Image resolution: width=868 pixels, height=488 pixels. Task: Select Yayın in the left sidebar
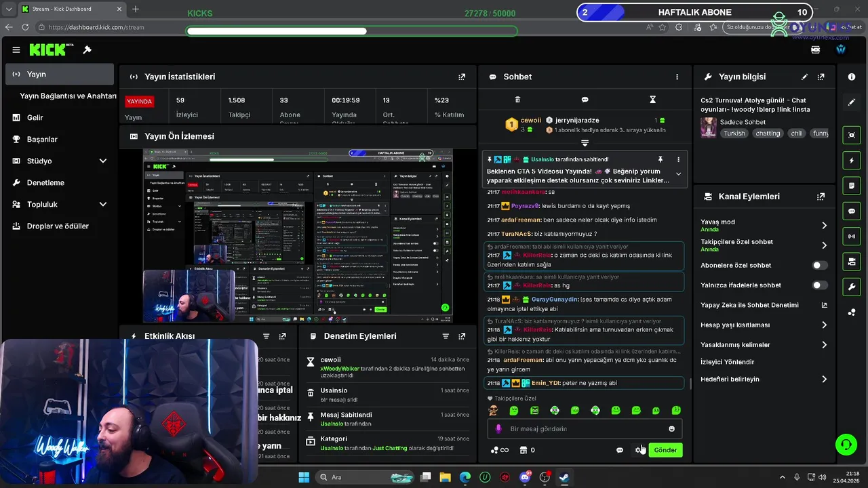[60, 74]
